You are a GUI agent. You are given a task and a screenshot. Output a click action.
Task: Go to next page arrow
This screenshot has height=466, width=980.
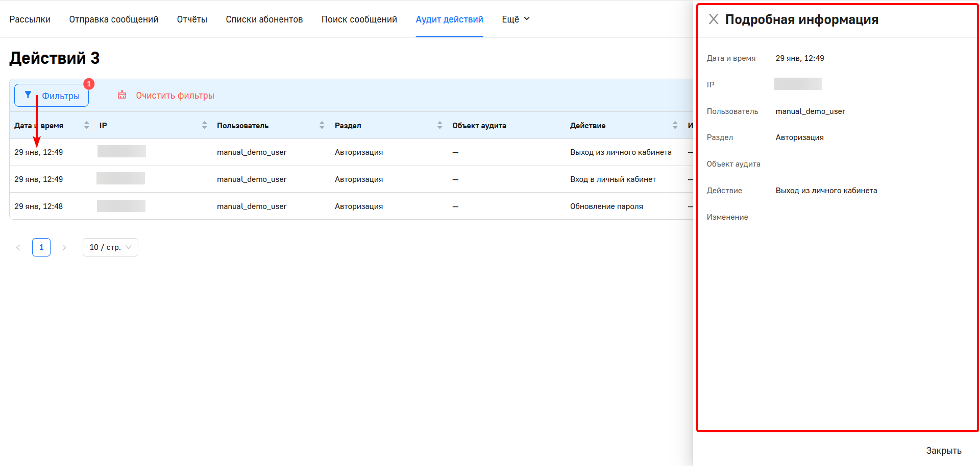(64, 248)
